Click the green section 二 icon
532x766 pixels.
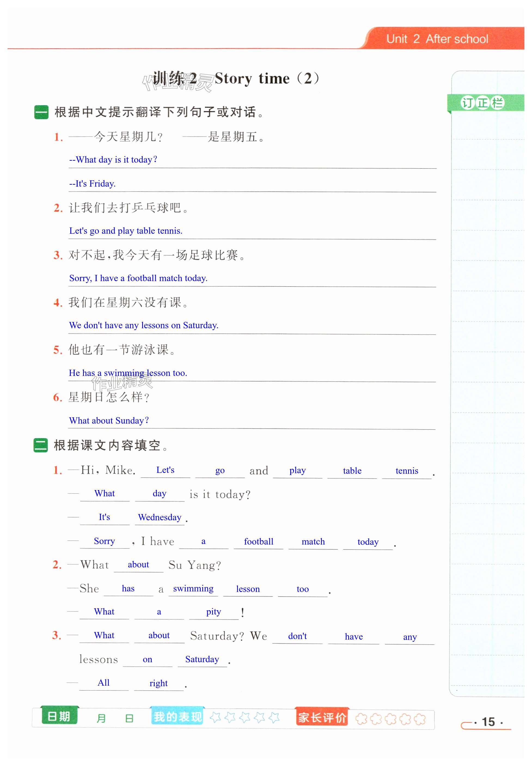pos(41,445)
